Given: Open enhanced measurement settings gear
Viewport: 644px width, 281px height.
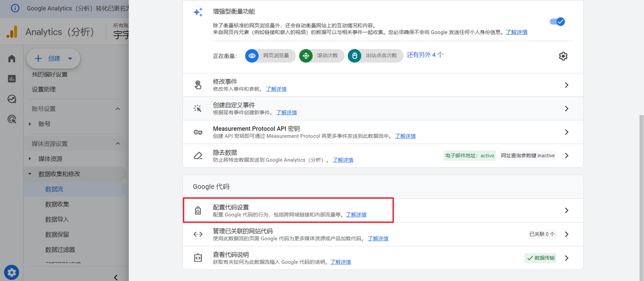Looking at the screenshot, I should click(x=563, y=56).
